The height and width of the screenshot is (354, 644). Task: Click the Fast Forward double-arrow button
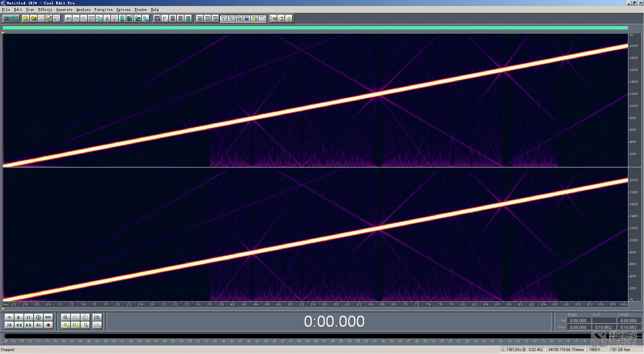click(x=29, y=325)
